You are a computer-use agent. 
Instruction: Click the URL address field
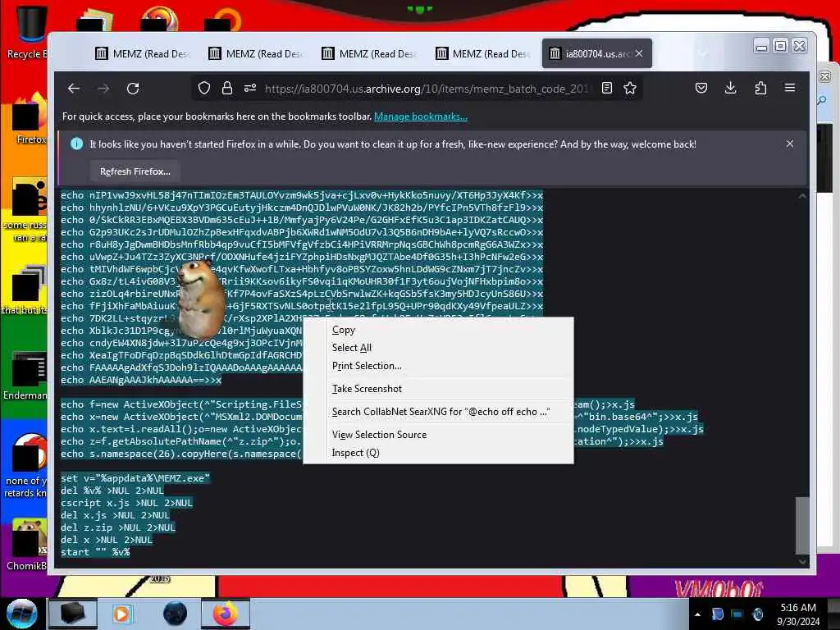point(426,89)
